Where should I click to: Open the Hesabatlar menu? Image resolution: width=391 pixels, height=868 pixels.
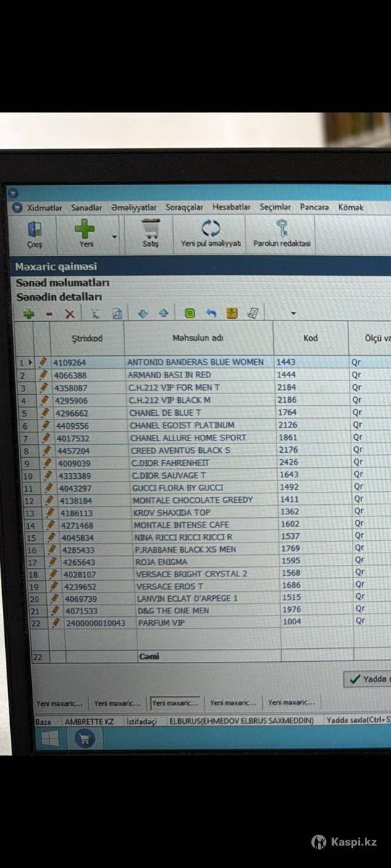tap(232, 208)
